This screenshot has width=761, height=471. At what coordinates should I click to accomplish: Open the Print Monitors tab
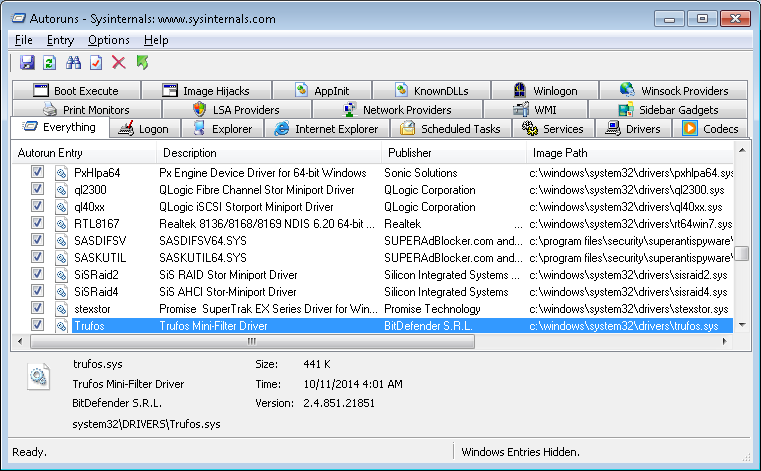(87, 110)
